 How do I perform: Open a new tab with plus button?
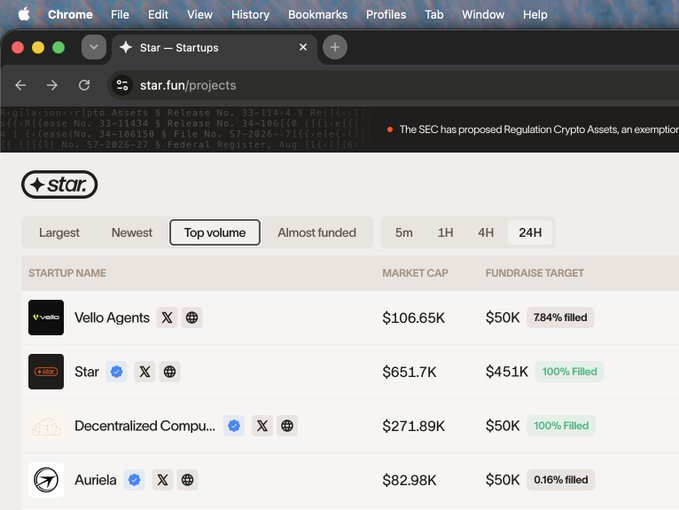tap(335, 47)
